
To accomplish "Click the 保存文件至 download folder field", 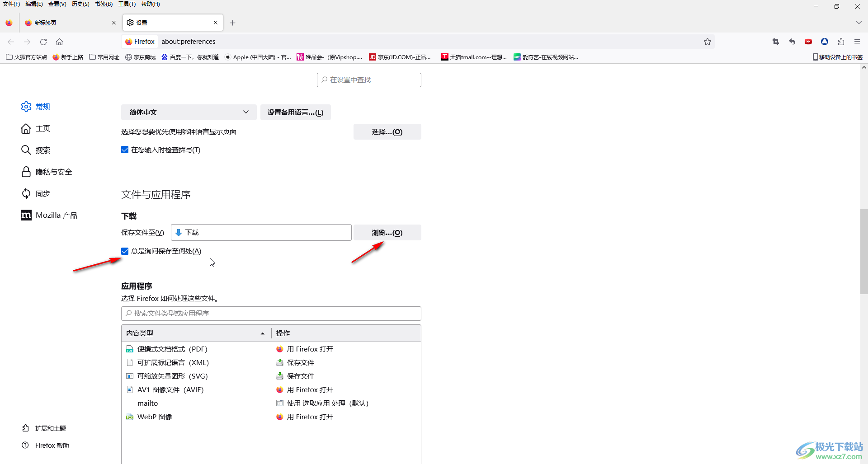I will (x=261, y=233).
